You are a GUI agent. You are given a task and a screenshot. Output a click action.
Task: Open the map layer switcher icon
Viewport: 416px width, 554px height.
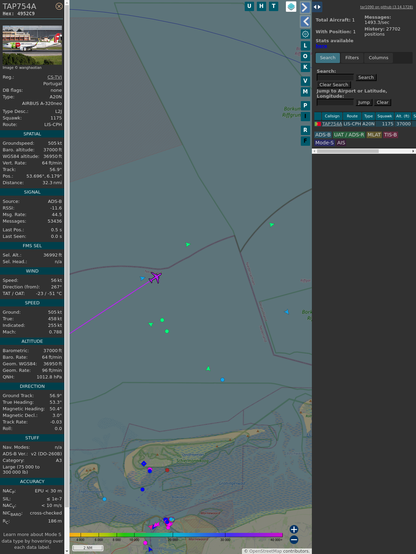point(291,7)
